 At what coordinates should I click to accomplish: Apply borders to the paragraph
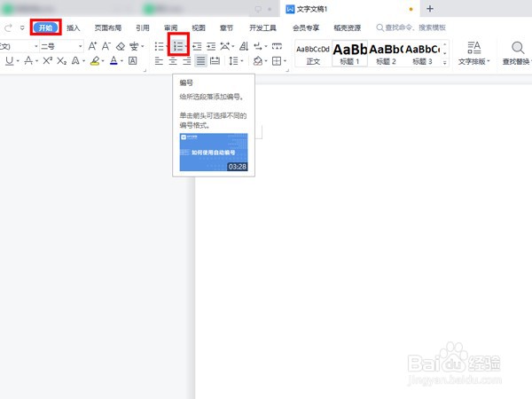click(277, 61)
